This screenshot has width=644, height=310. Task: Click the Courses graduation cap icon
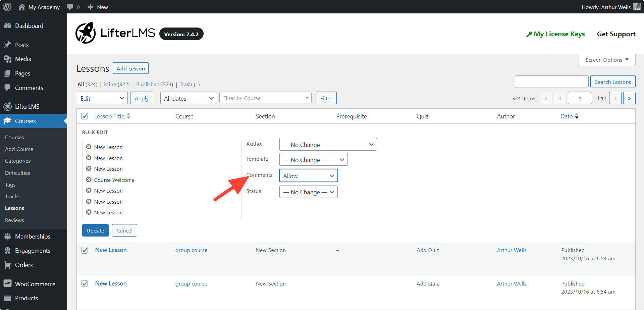[x=7, y=121]
